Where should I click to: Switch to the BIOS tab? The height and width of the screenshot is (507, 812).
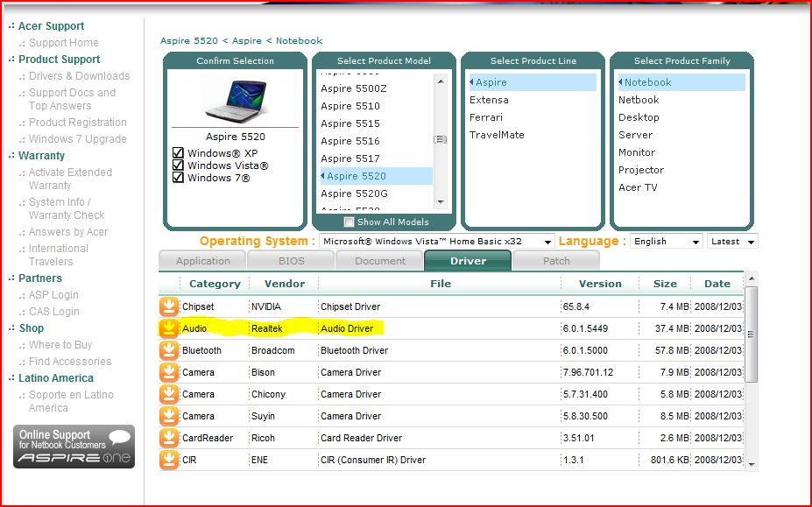pos(291,260)
